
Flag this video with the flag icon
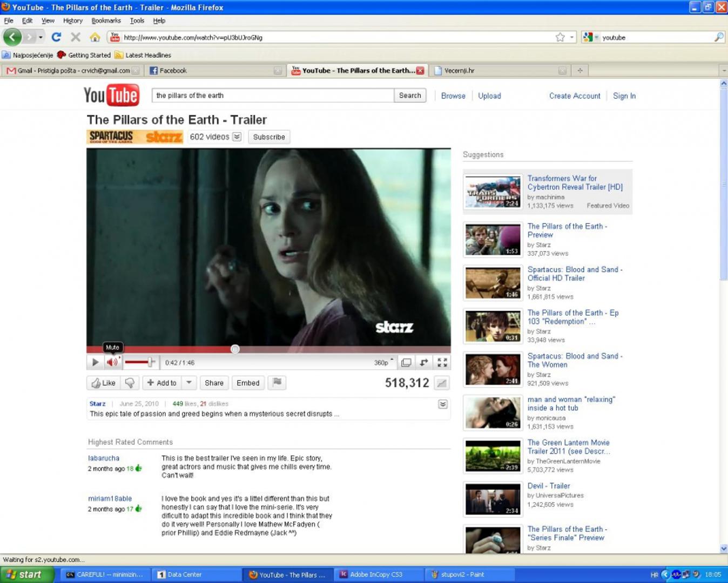tap(277, 383)
